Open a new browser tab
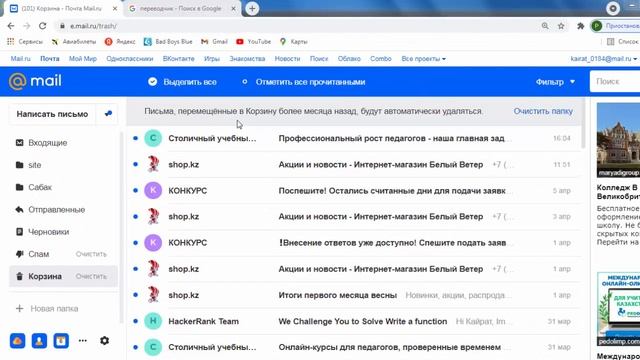 (x=252, y=8)
